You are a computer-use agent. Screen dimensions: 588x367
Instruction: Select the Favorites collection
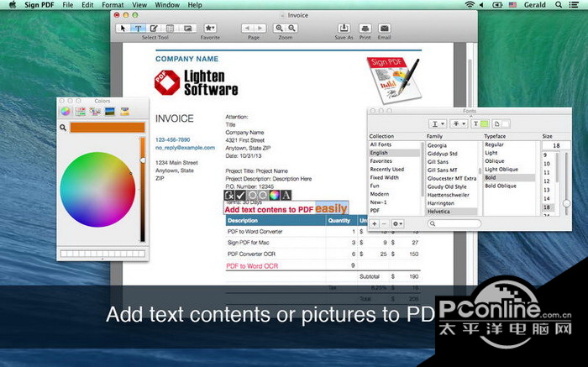coord(381,160)
